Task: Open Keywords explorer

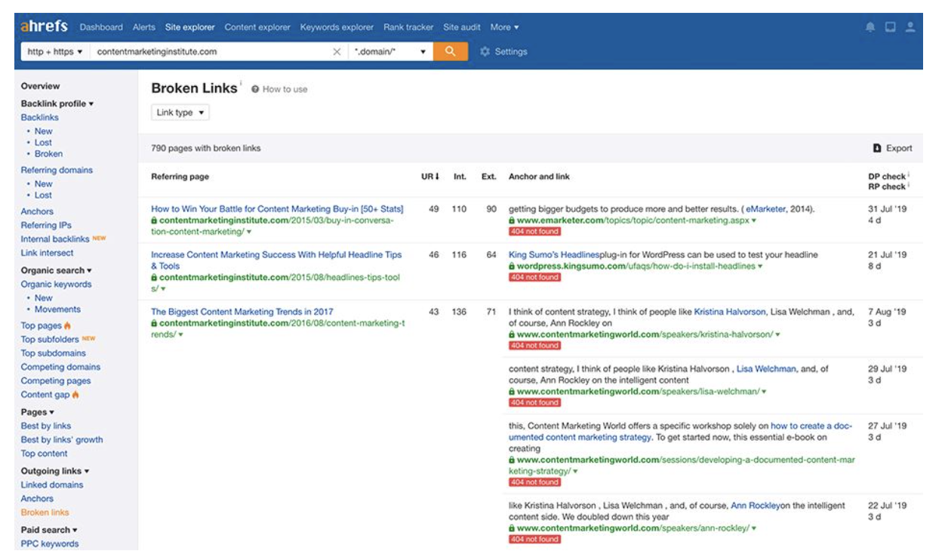Action: tap(337, 27)
